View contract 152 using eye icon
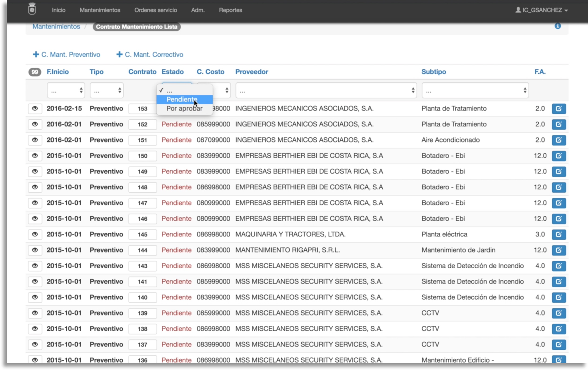This screenshot has height=370, width=588. 35,124
